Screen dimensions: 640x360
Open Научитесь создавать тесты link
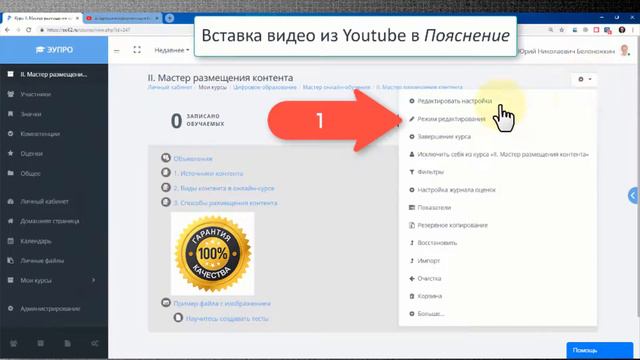[x=227, y=318]
